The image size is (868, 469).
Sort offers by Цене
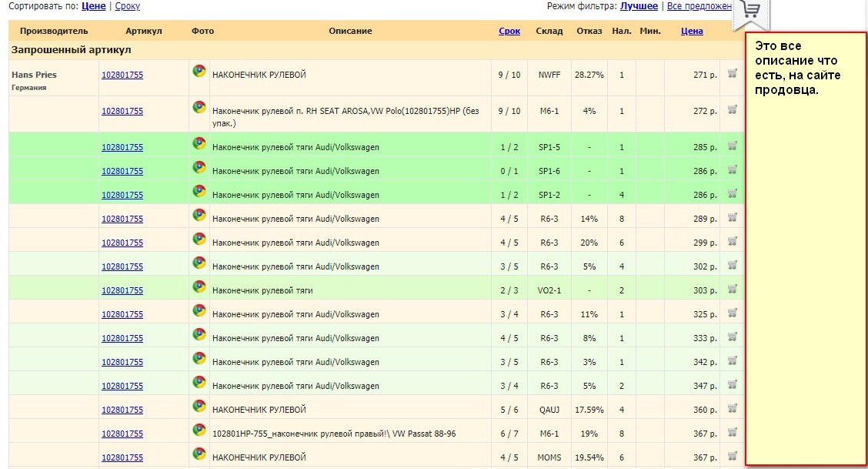click(x=94, y=6)
